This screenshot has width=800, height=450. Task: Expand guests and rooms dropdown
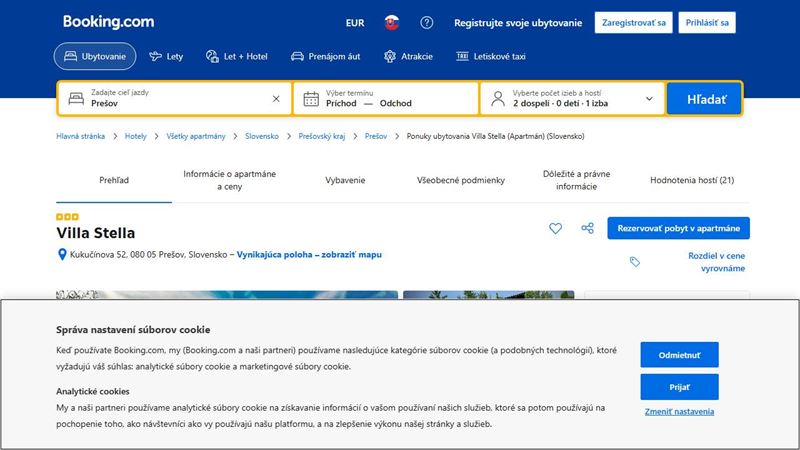572,98
